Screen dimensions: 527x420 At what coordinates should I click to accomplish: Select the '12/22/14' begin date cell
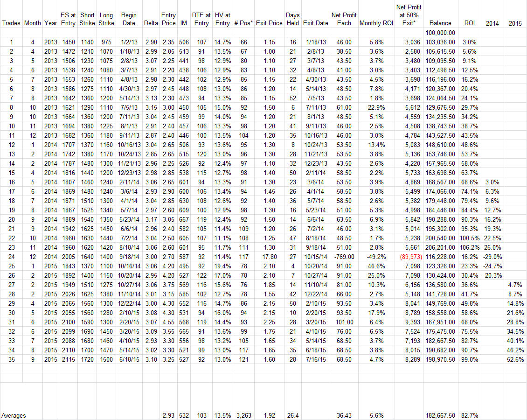point(129,303)
